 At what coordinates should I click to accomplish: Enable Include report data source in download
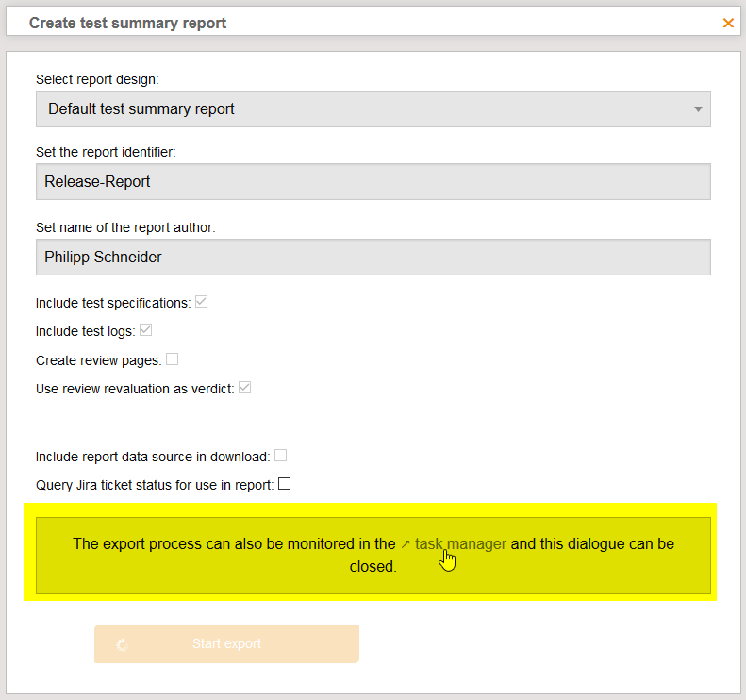281,456
